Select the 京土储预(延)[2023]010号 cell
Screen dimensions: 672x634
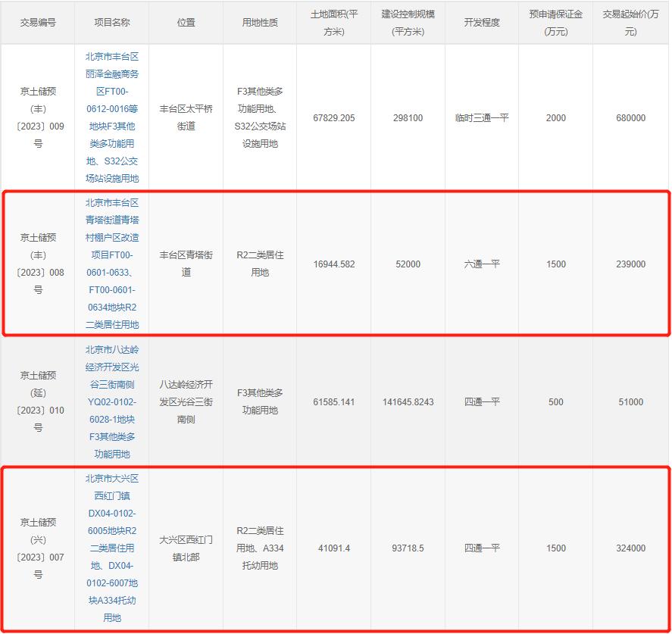(x=37, y=402)
